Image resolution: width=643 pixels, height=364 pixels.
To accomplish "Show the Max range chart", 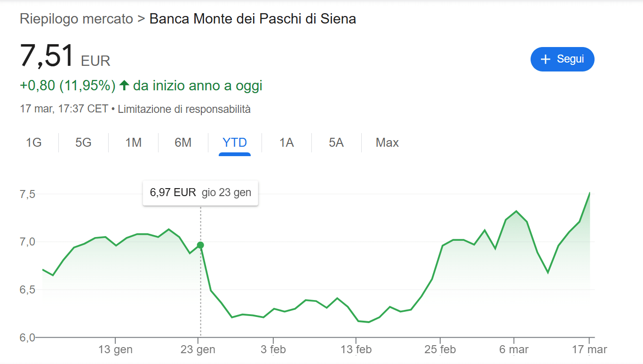I will (x=387, y=142).
